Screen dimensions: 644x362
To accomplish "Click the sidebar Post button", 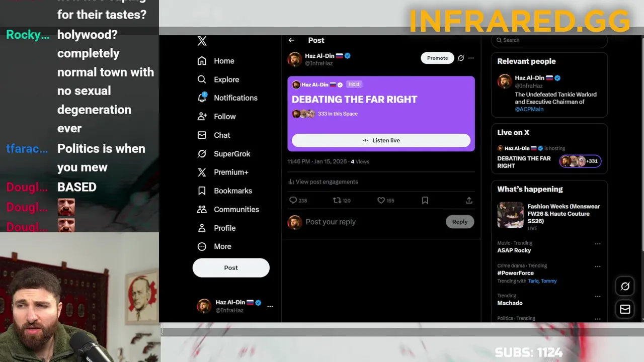I will pyautogui.click(x=231, y=268).
